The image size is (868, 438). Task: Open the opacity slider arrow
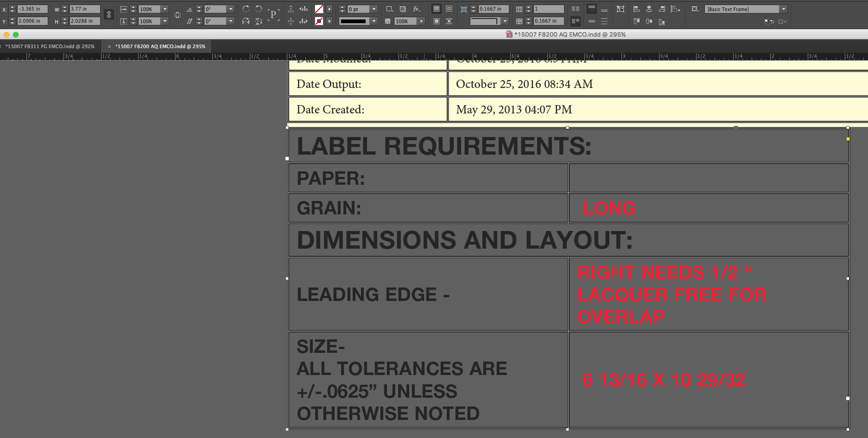(421, 21)
